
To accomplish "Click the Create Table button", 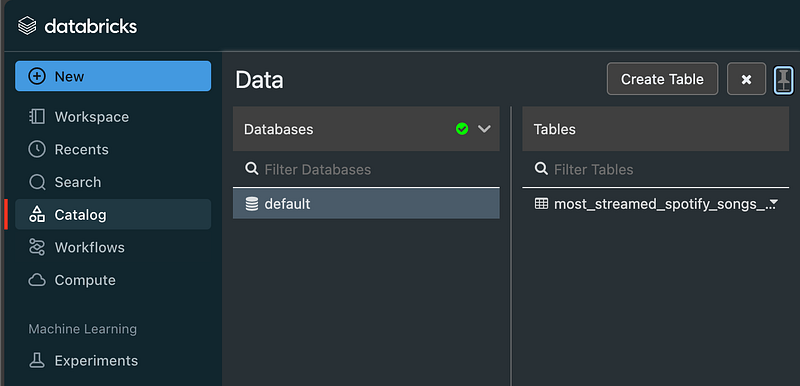I will click(x=662, y=79).
